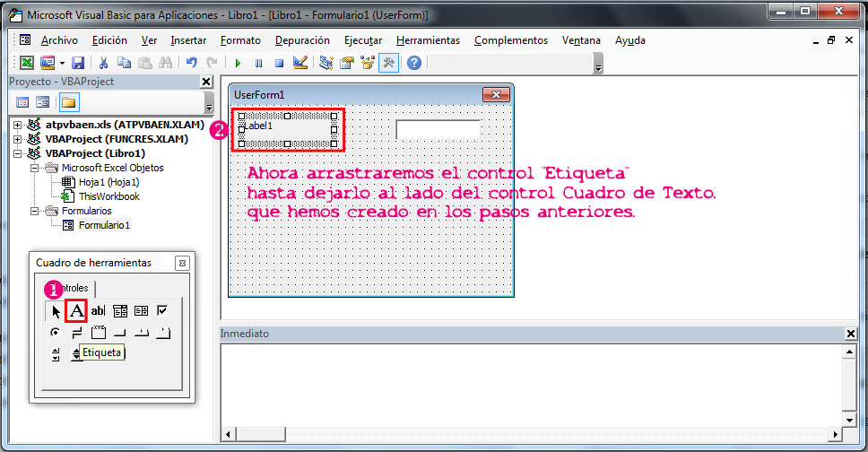Image resolution: width=868 pixels, height=452 pixels.
Task: Open Help with blue question icon
Action: 414,63
